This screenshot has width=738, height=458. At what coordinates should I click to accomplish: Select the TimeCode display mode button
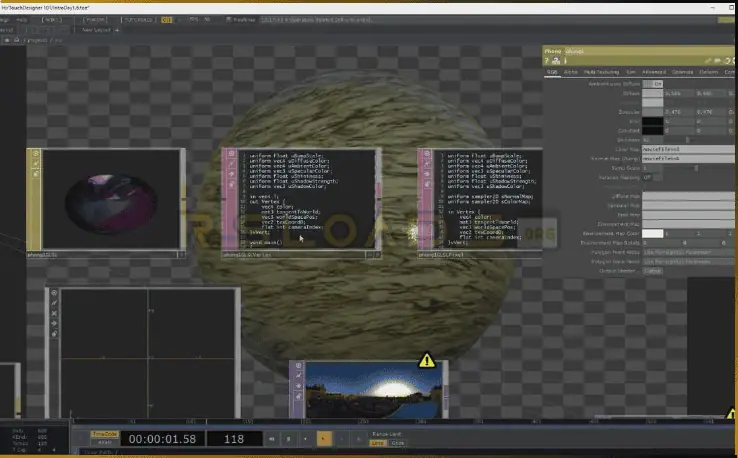coord(104,433)
